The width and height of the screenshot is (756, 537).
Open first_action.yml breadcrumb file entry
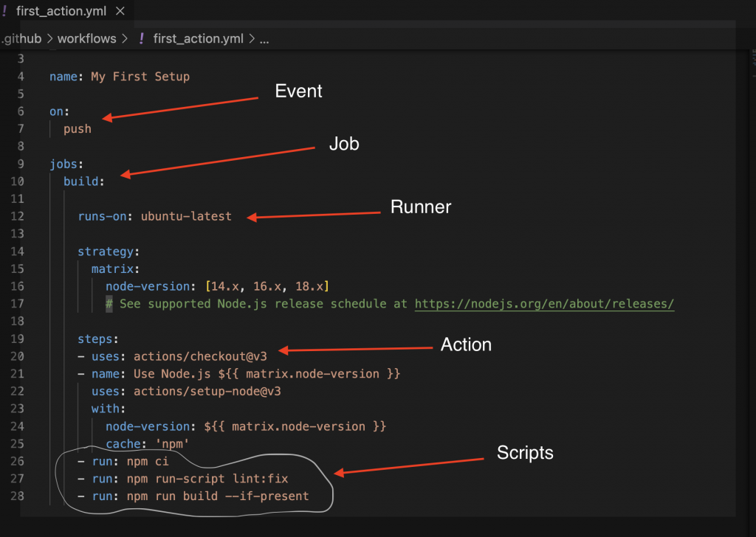tap(199, 38)
